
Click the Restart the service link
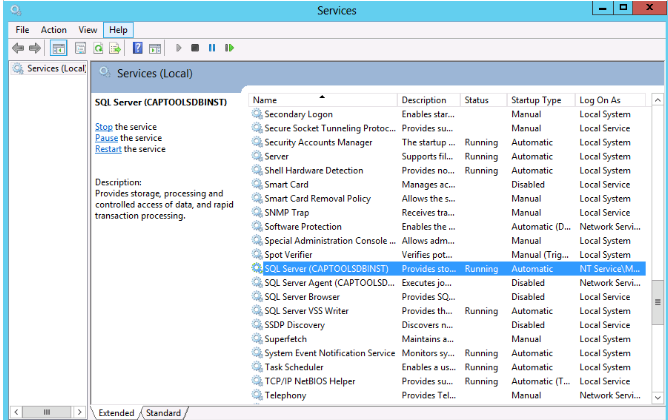pyautogui.click(x=108, y=149)
